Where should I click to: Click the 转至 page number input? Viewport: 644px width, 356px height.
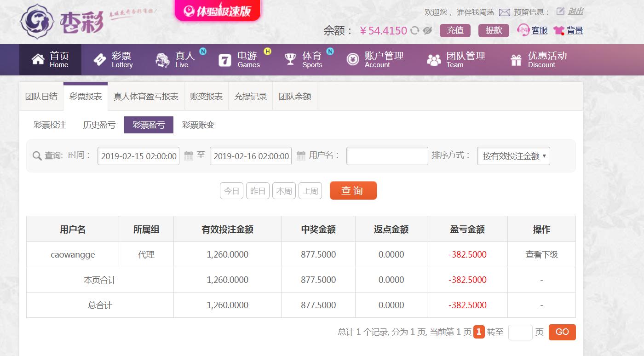click(520, 332)
